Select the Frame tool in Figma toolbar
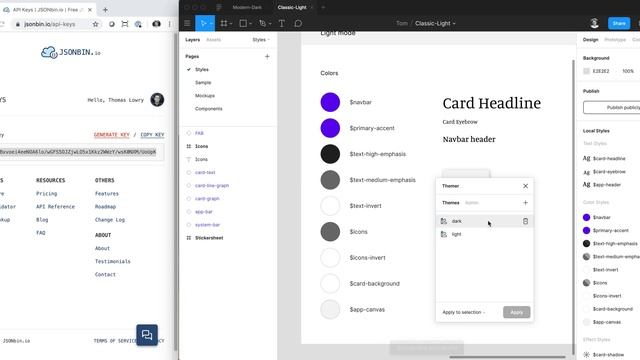The image size is (640, 360). 224,24
